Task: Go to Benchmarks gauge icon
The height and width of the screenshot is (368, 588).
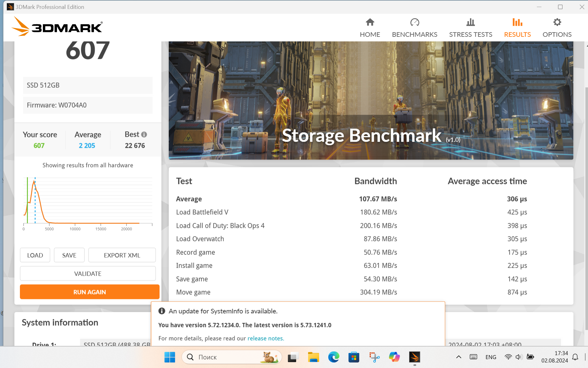Action: coord(414,22)
